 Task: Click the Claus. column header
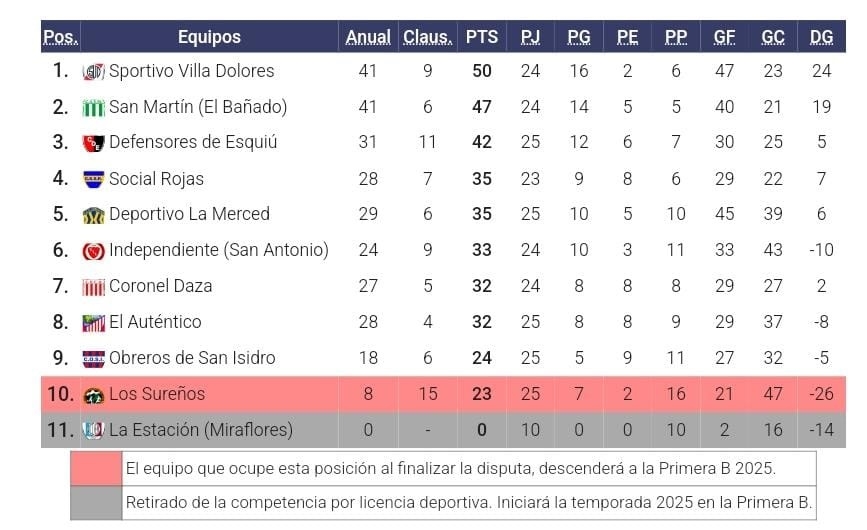[x=427, y=37]
